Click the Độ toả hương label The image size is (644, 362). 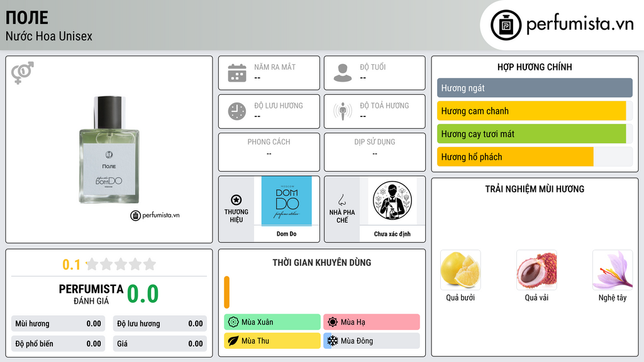point(384,106)
